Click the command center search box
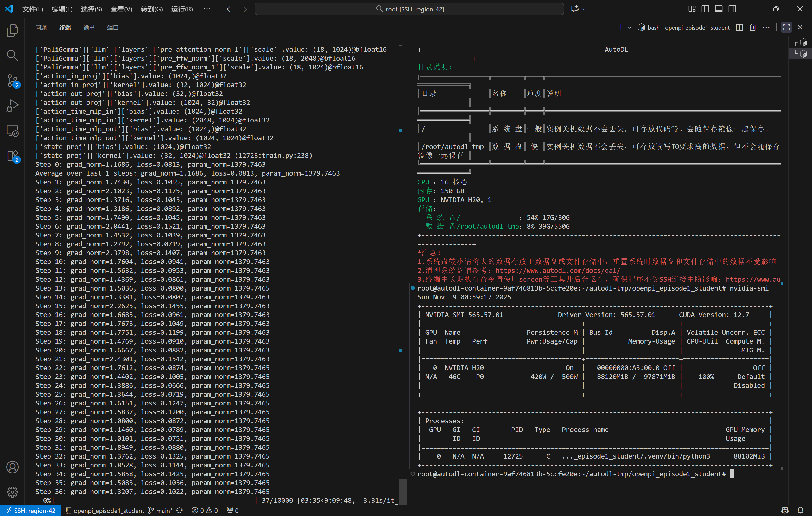 click(409, 9)
